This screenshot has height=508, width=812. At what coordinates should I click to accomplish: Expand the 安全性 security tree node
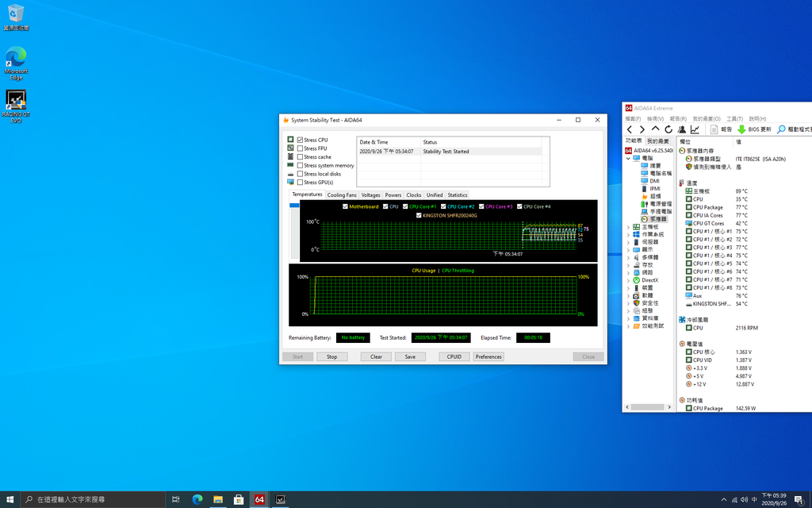[629, 302]
